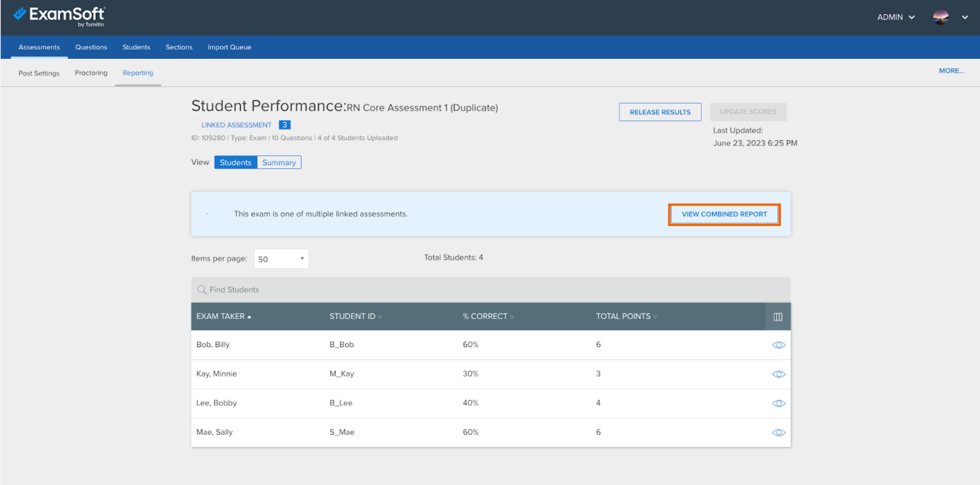View Mae, Sally's results with eye icon
The width and height of the screenshot is (980, 485).
coord(778,433)
